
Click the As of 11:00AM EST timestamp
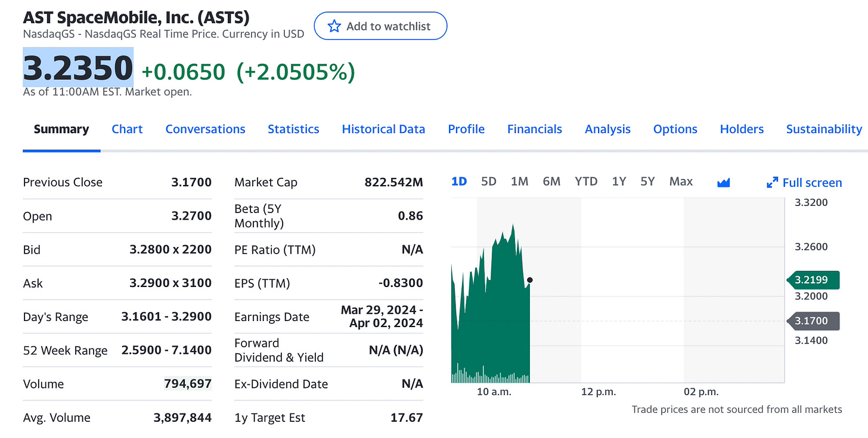tap(107, 92)
